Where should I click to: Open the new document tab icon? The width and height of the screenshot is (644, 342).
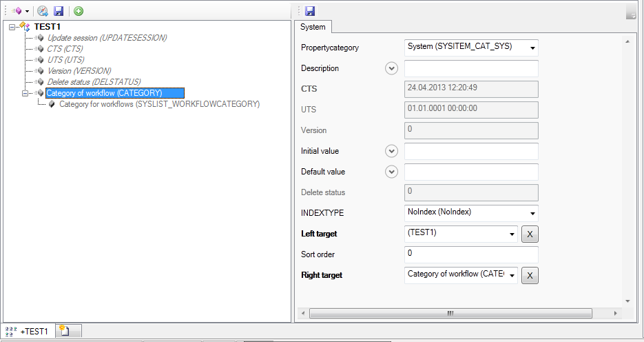point(64,331)
